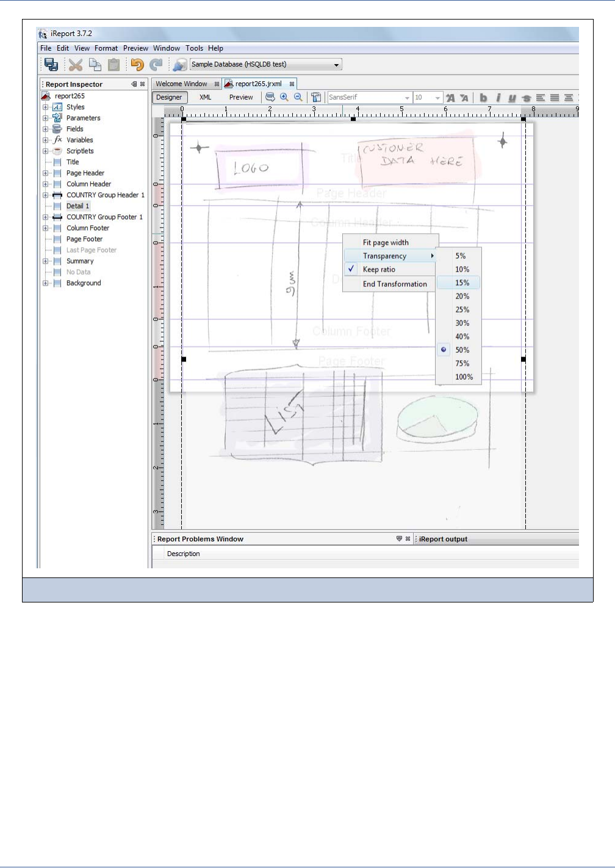Open the File menu
Viewport: 615px width, 868px height.
(46, 48)
